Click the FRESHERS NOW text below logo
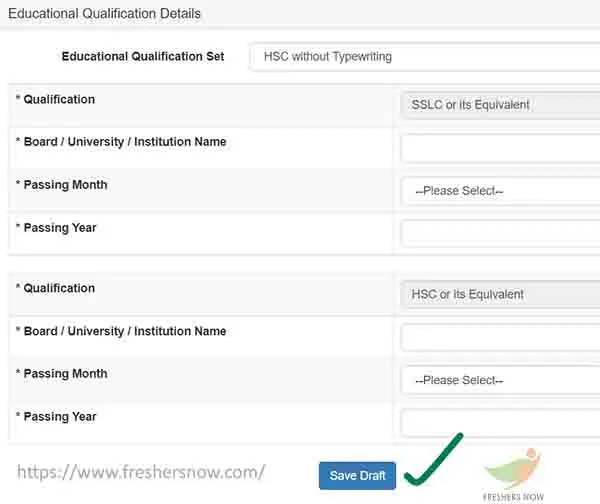The height and width of the screenshot is (504, 600). pyautogui.click(x=513, y=497)
